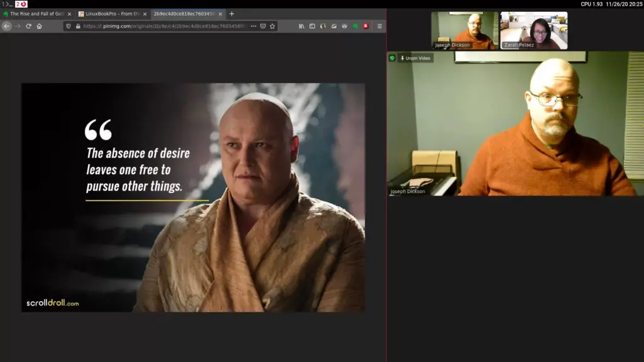Click the green encryption shield in Zoom
Screen dimensions: 644x362
(x=392, y=58)
